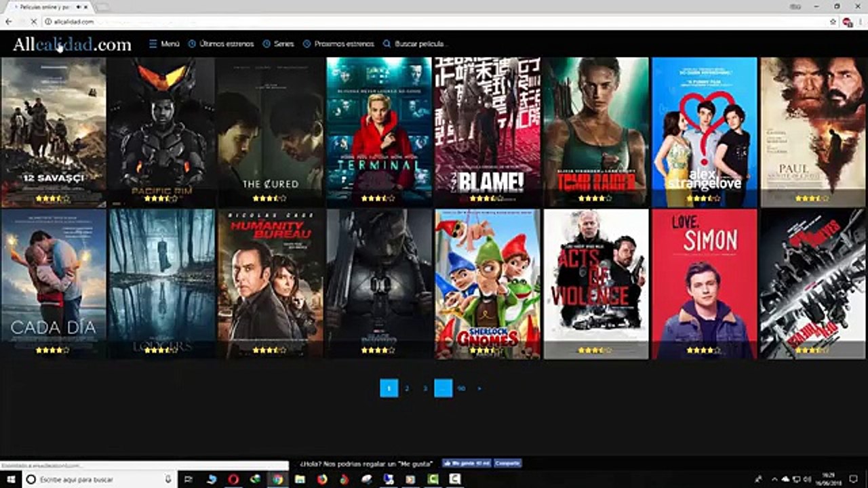Click the Windows taskbar search box
868x488 pixels.
pyautogui.click(x=100, y=479)
